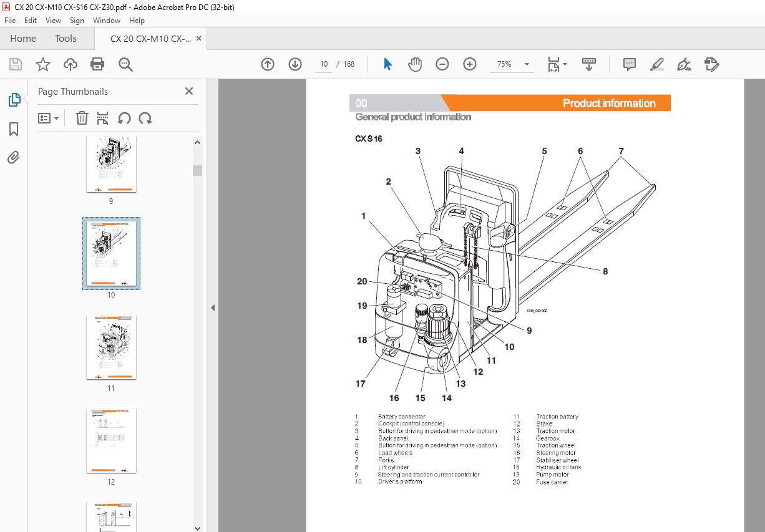
Task: Close the Page Thumbnails panel
Action: [189, 91]
